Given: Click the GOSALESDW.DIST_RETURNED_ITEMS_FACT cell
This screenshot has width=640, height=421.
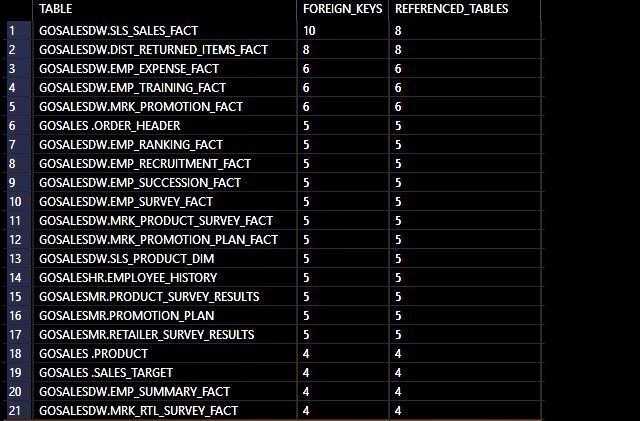Looking at the screenshot, I should tap(164, 50).
